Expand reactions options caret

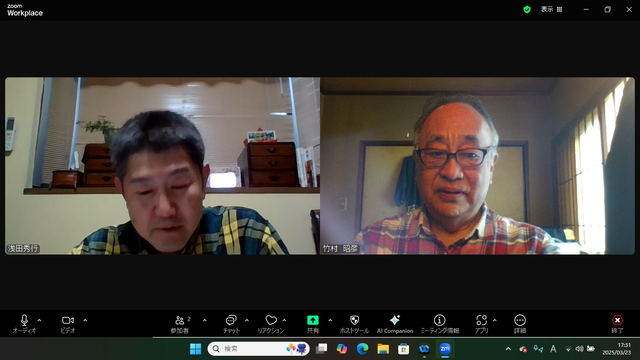(284, 320)
